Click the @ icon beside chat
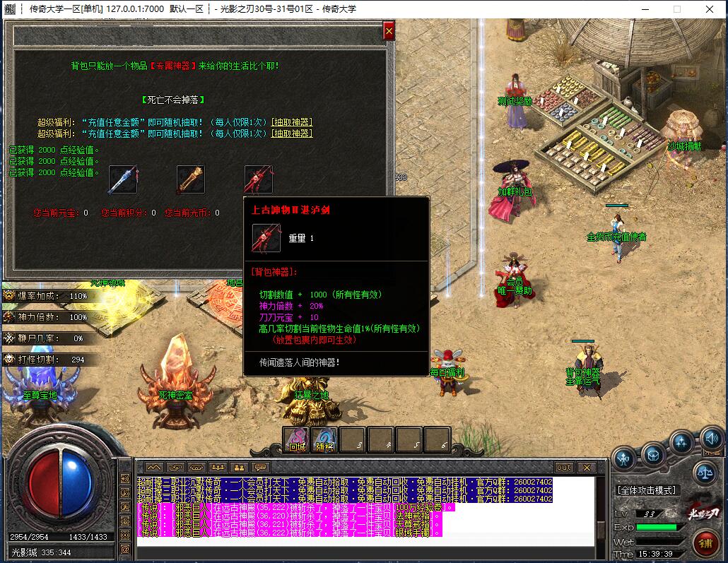 (x=125, y=549)
